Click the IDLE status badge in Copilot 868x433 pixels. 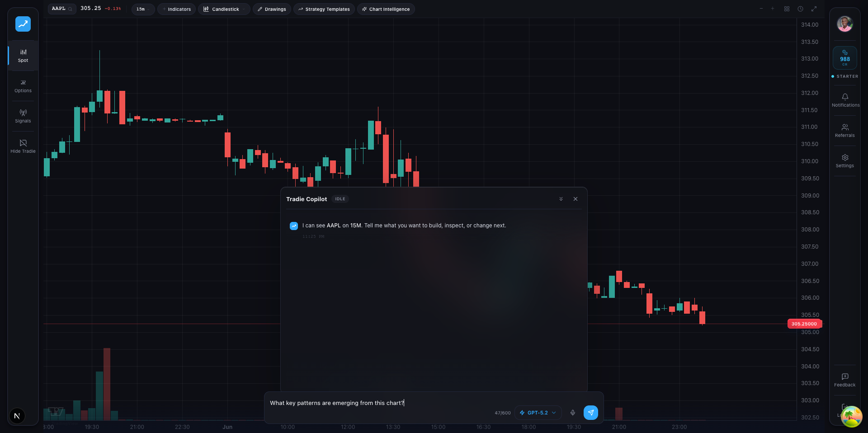tap(340, 199)
